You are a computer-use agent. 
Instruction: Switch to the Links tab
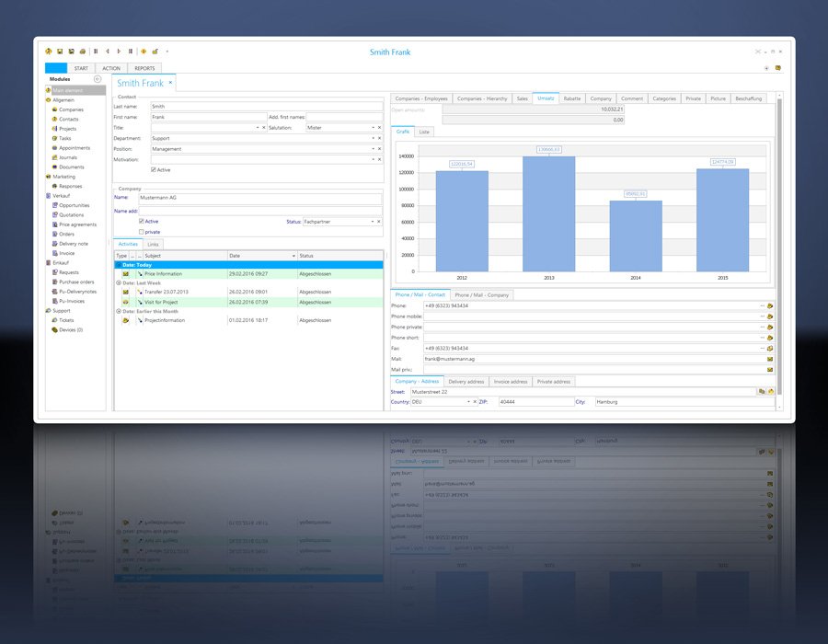(x=153, y=245)
